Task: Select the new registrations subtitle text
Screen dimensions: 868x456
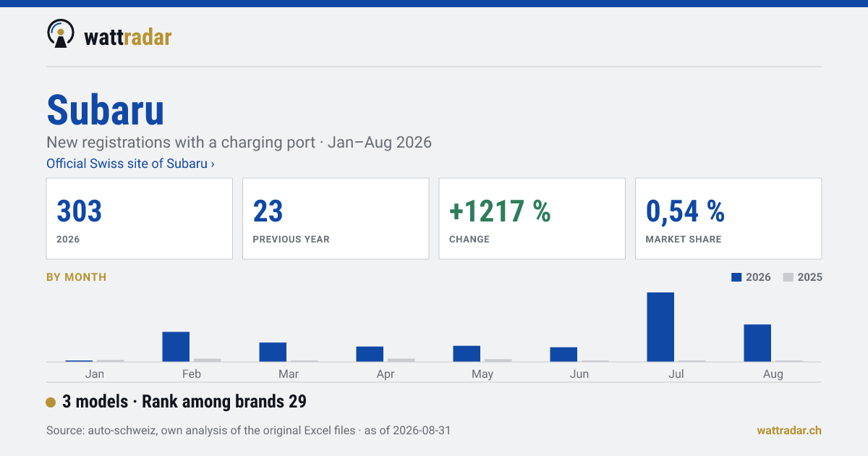Action: (239, 142)
